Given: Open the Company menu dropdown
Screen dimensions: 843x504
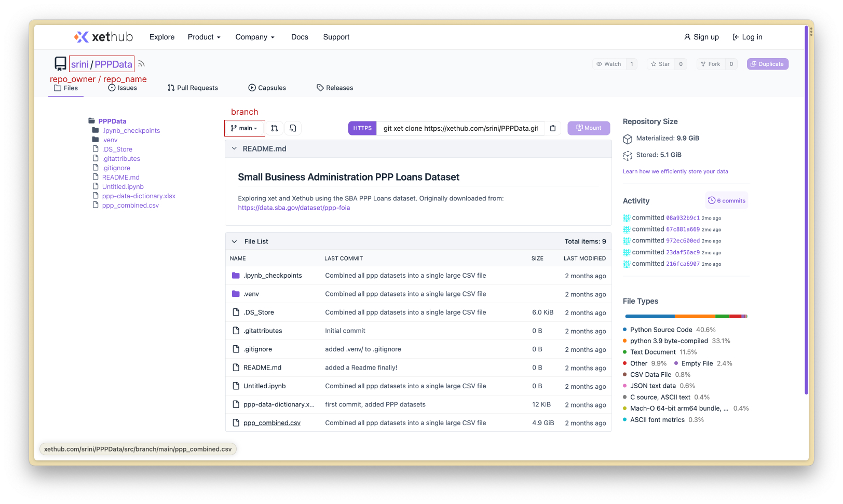Looking at the screenshot, I should click(x=255, y=37).
